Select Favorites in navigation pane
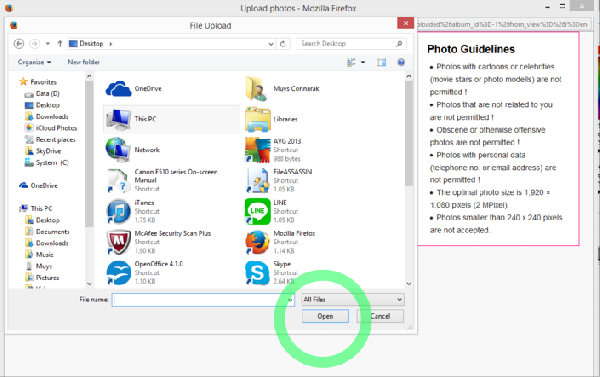600x377 pixels. pos(38,82)
